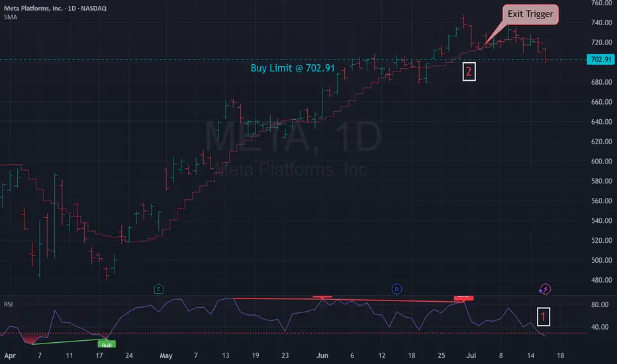Click the 740.00 price axis value

602,23
